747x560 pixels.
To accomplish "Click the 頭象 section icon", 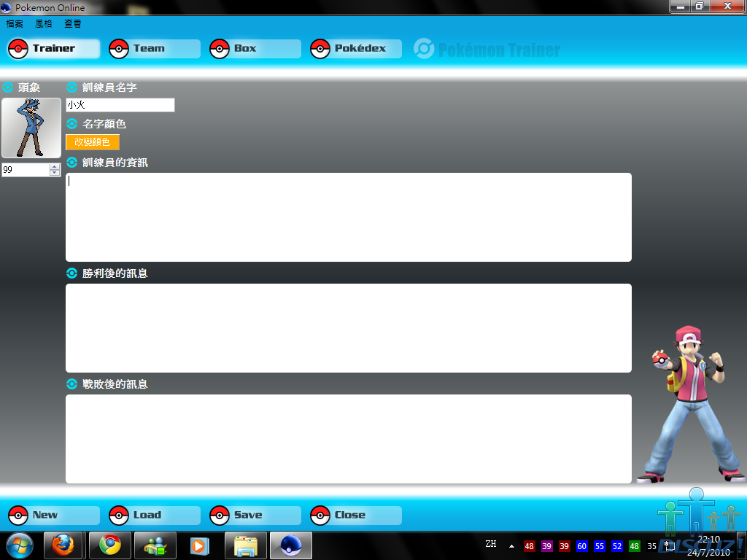I will [8, 87].
